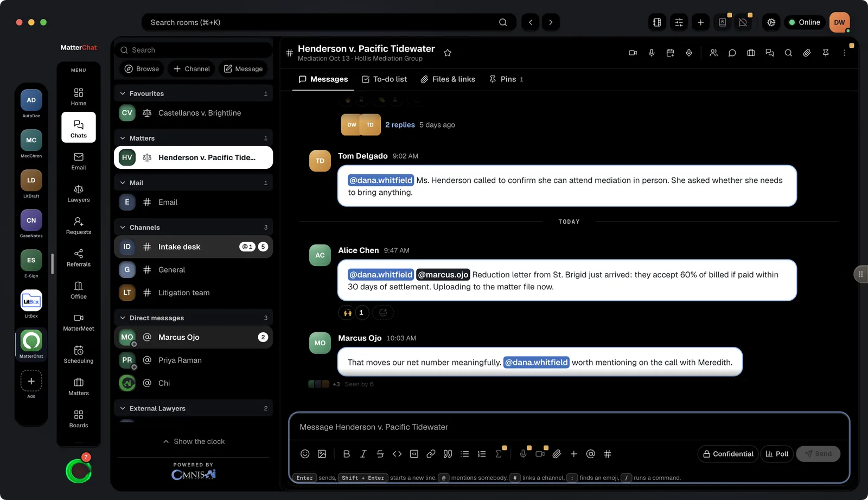Open Castellanos v. Brightline room
Viewport: 868px width, 500px height.
(x=194, y=113)
